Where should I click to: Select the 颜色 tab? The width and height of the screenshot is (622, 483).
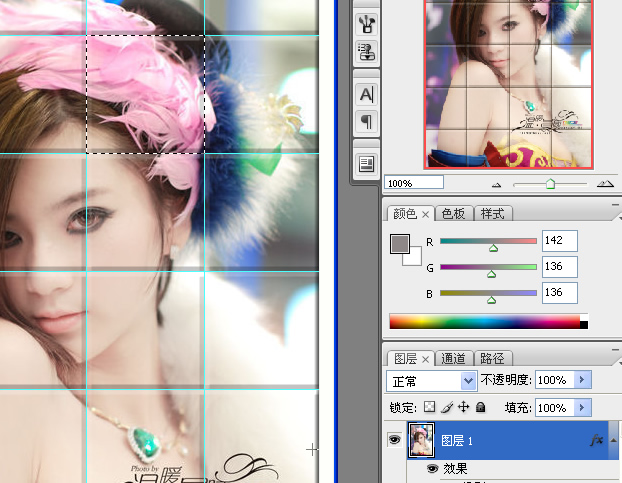405,214
